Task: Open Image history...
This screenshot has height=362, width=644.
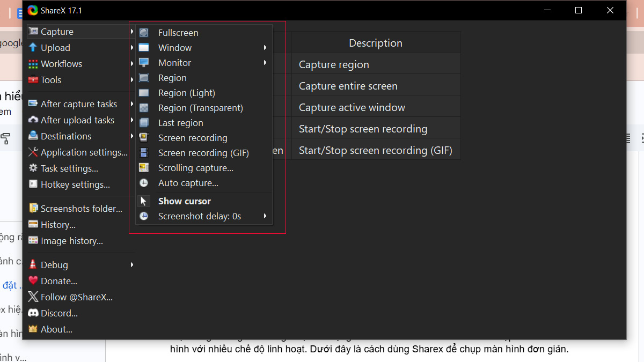Action: 80,241
